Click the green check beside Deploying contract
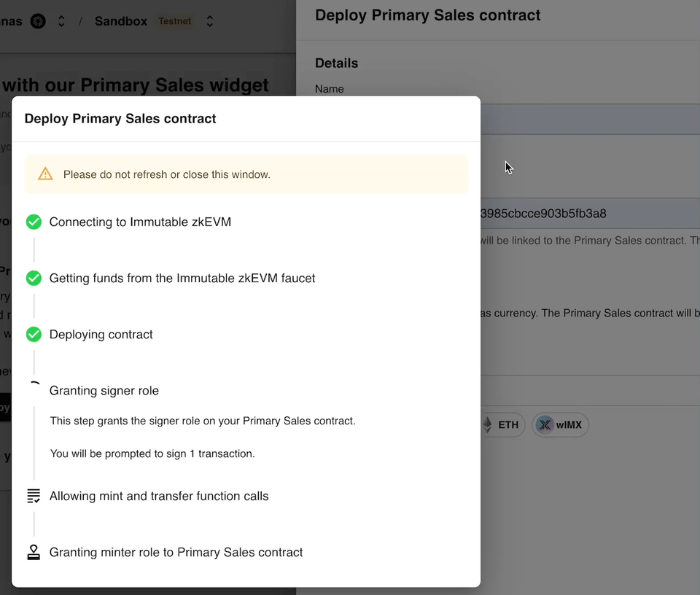This screenshot has height=595, width=700. (34, 334)
